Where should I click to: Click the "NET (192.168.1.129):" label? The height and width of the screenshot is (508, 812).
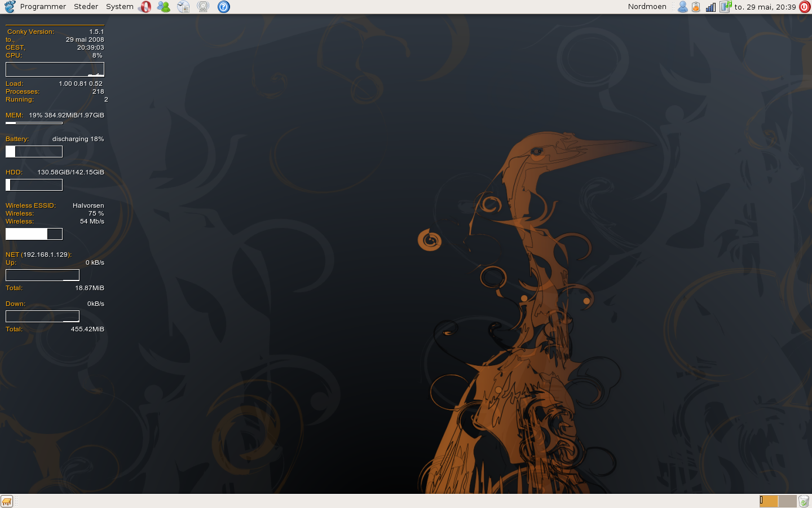tap(38, 255)
